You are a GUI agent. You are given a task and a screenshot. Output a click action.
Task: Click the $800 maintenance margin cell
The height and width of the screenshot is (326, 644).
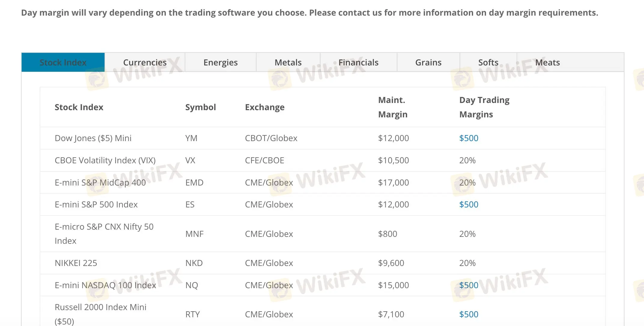(387, 234)
